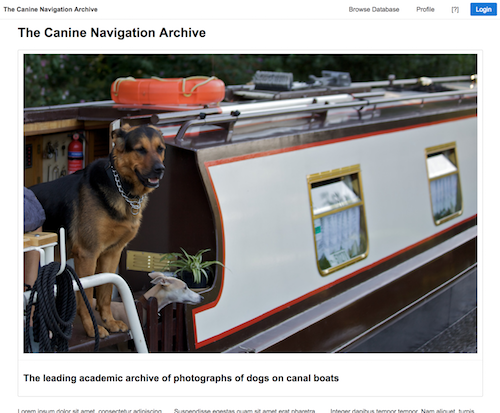Click the navbar brand title link

(51, 9)
